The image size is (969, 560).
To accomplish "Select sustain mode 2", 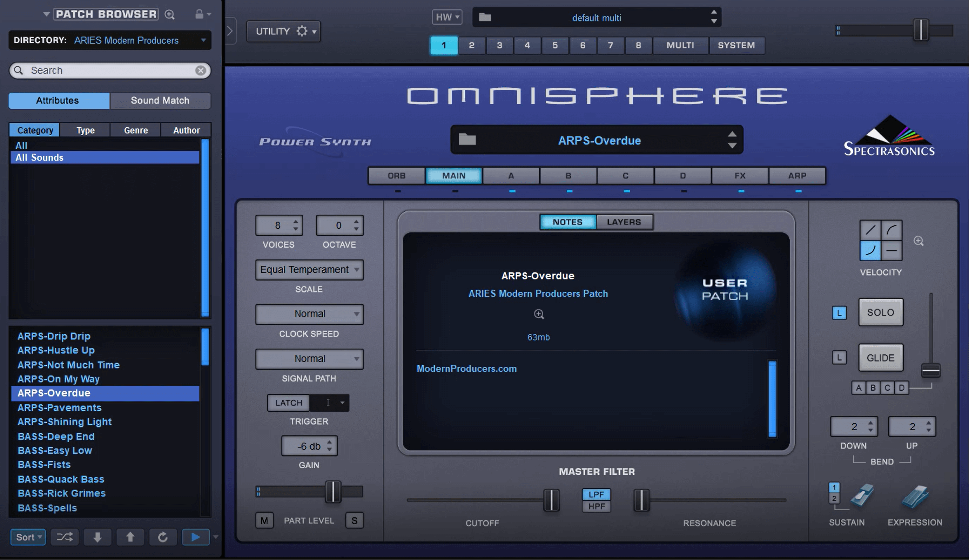I will [x=834, y=499].
